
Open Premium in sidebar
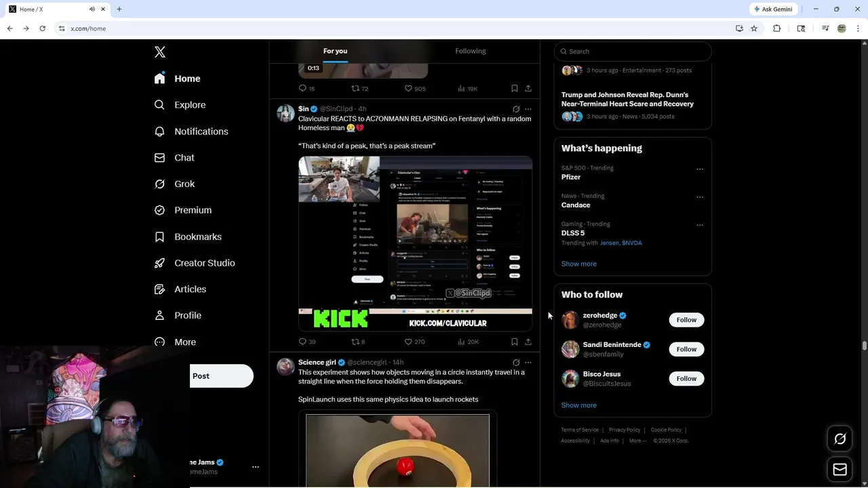(183, 210)
